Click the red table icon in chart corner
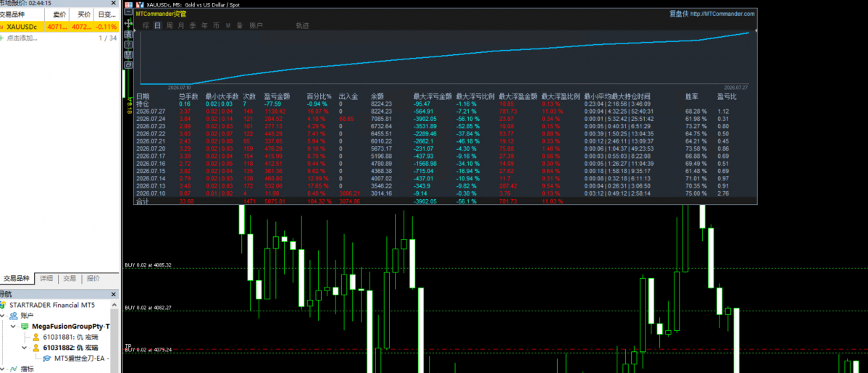The image size is (868, 373). [x=128, y=5]
